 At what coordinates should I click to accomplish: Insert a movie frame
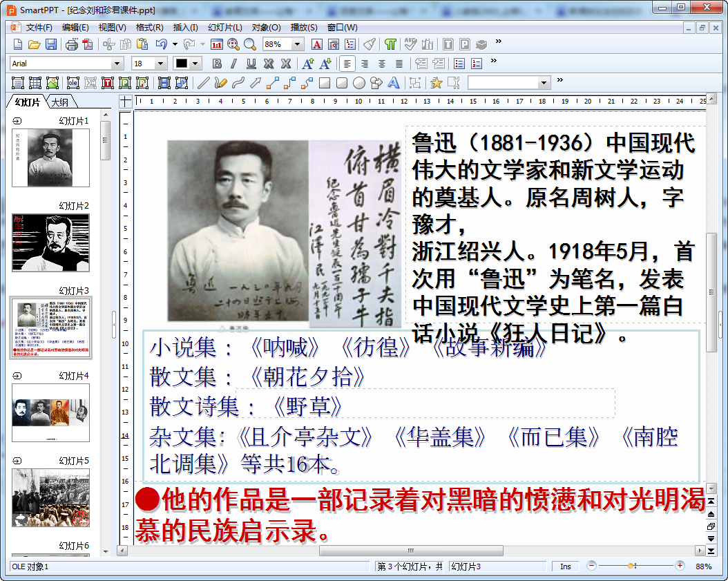click(x=164, y=83)
